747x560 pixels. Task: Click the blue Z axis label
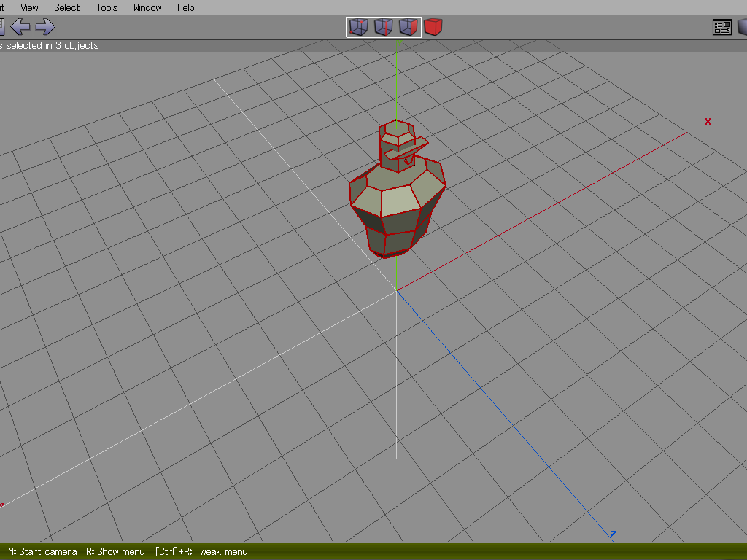pos(613,534)
